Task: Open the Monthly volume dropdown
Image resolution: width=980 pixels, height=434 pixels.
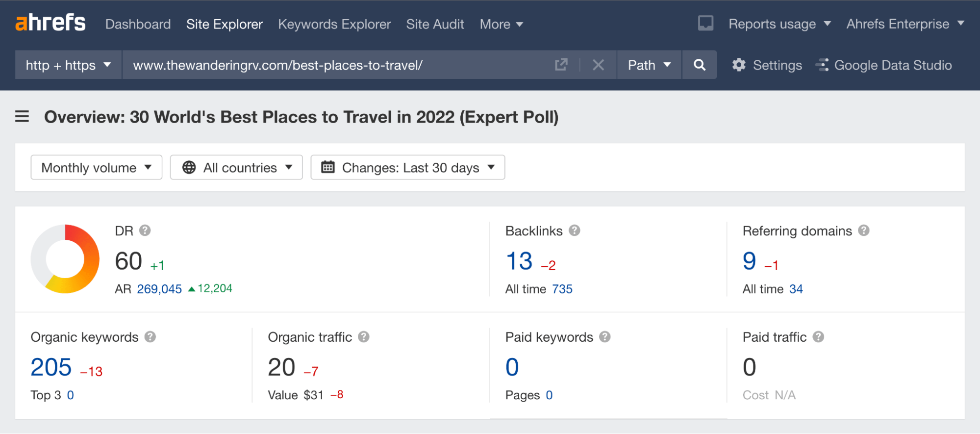Action: [x=96, y=168]
